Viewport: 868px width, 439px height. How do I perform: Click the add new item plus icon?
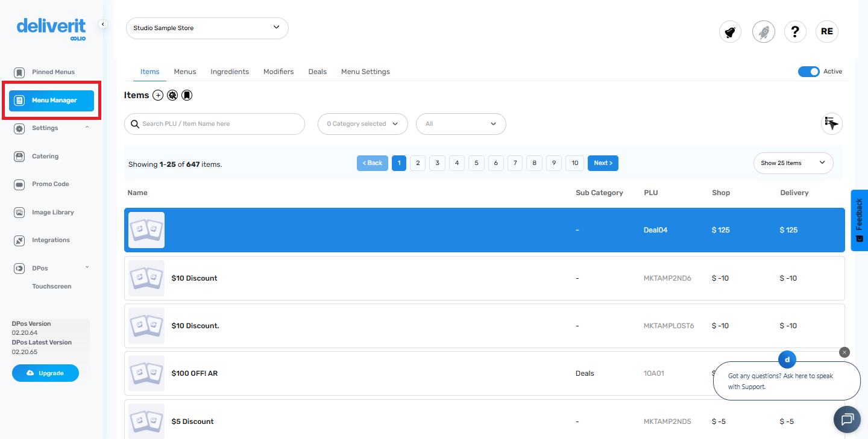coord(157,95)
